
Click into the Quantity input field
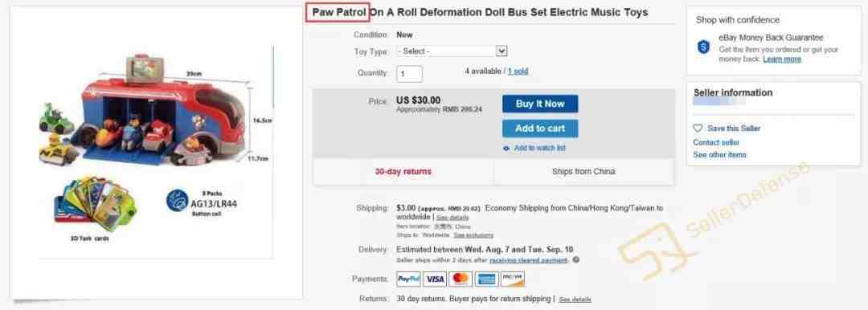(x=409, y=74)
